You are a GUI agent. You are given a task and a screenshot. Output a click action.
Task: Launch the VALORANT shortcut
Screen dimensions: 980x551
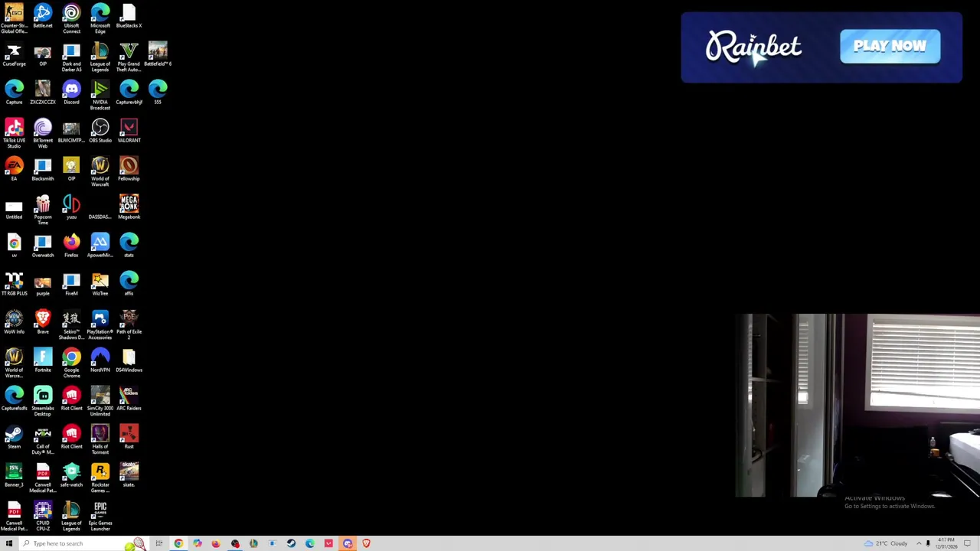pyautogui.click(x=129, y=132)
